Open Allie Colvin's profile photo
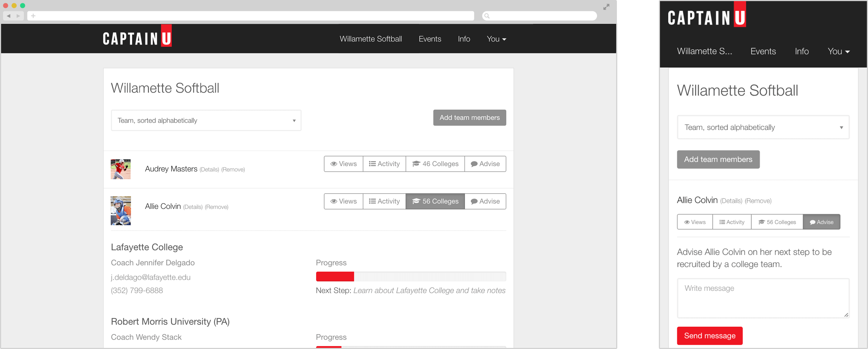Viewport: 868px width, 349px height. click(x=121, y=211)
